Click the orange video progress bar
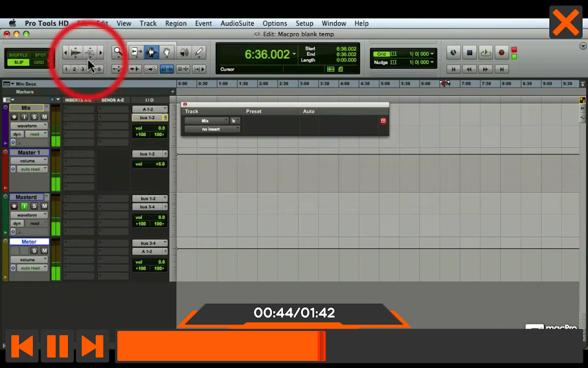Viewport: 588px width, 368px height. [221, 345]
